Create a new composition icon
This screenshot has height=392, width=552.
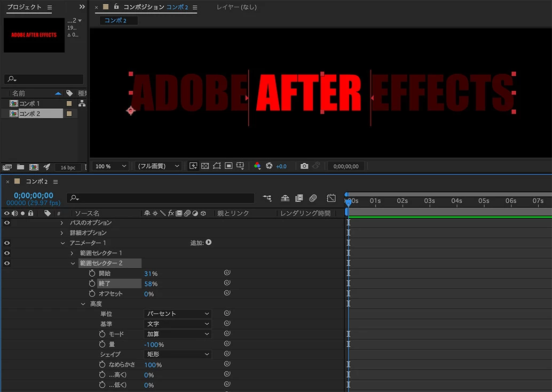(x=34, y=167)
